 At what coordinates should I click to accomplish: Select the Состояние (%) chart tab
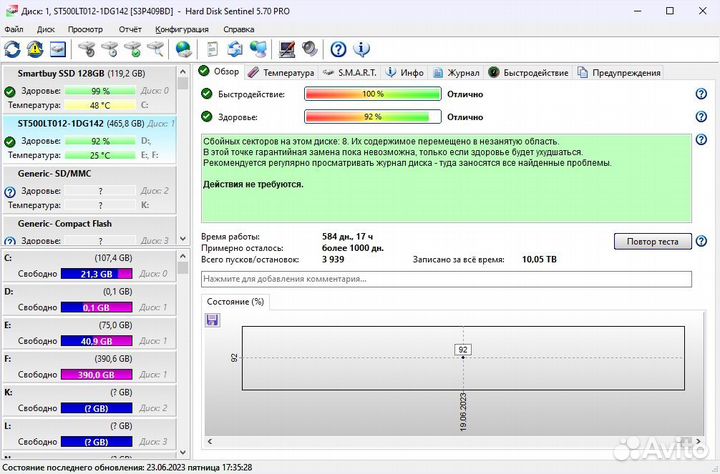[235, 302]
